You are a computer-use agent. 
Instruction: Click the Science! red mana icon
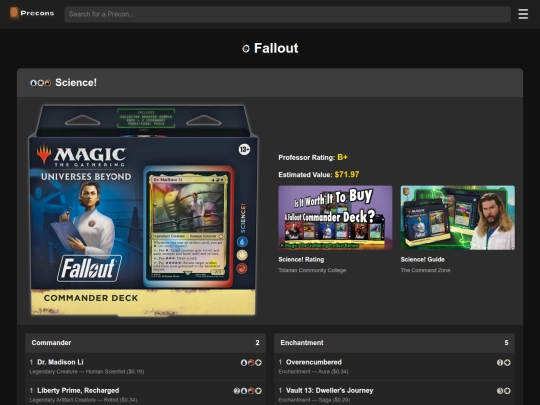tap(48, 83)
